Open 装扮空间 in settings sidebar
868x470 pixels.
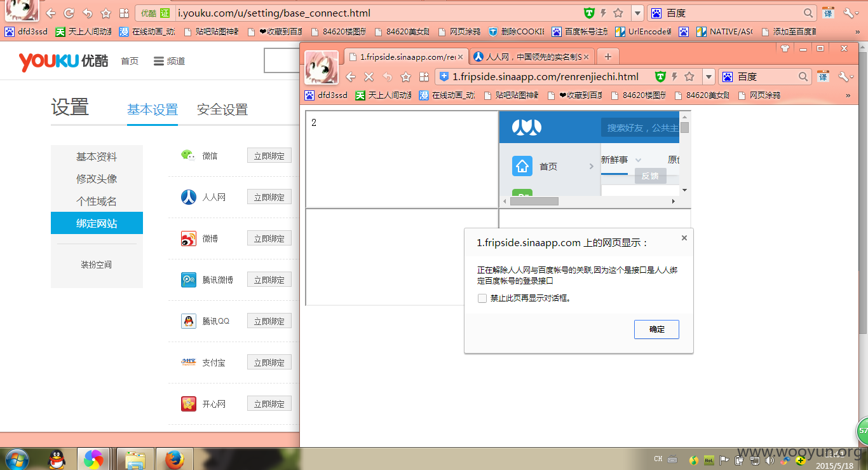[97, 265]
